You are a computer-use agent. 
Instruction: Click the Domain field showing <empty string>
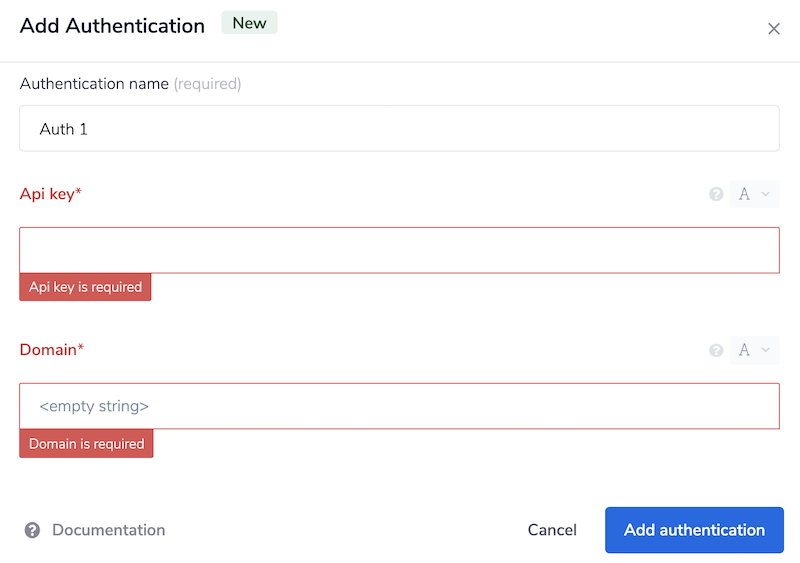pos(399,406)
